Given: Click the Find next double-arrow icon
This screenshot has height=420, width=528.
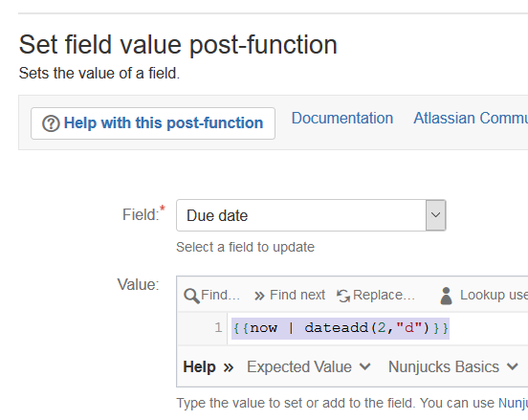Looking at the screenshot, I should pos(259,296).
